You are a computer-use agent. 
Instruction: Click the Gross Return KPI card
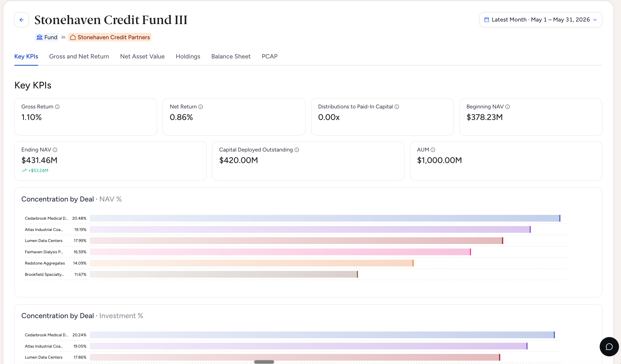[x=86, y=117]
